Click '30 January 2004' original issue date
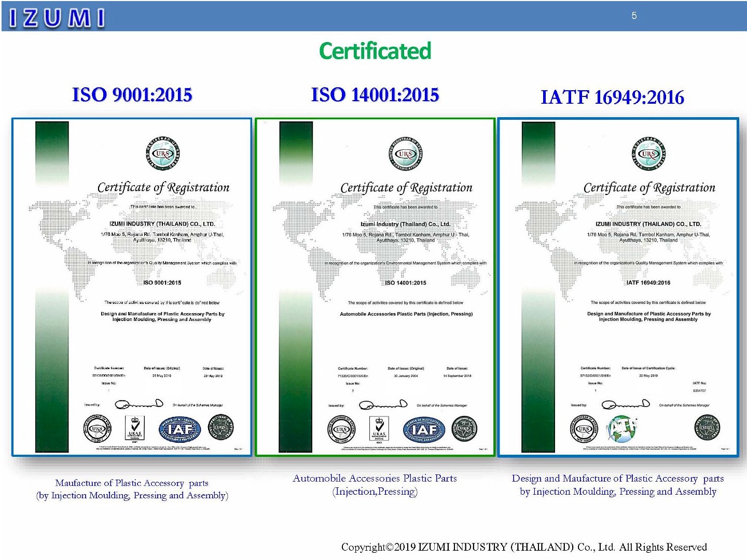This screenshot has width=747, height=560. pyautogui.click(x=406, y=376)
